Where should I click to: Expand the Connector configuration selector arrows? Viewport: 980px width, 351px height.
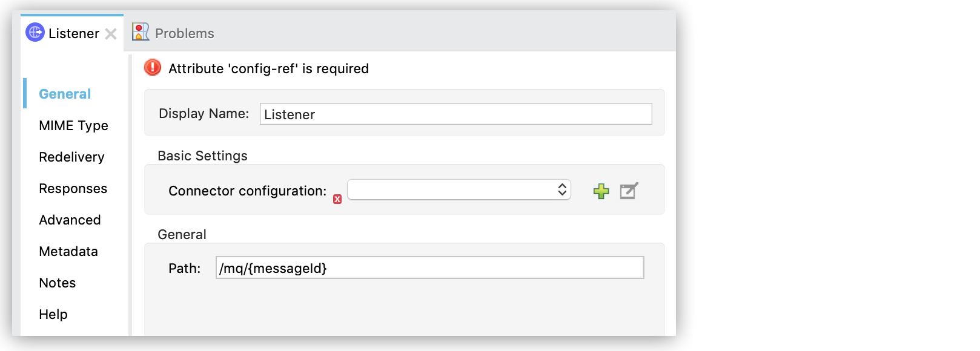point(562,189)
